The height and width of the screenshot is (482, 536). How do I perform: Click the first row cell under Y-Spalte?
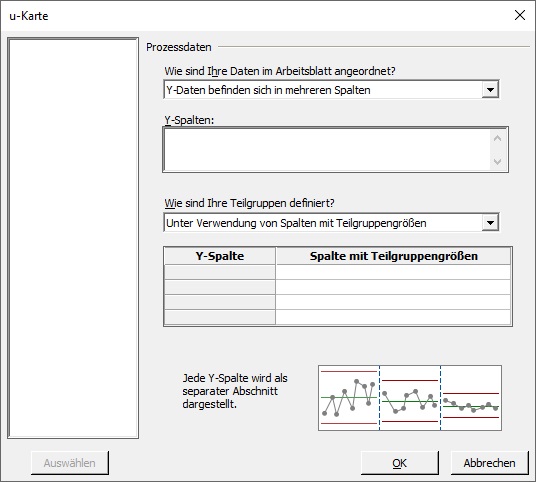click(220, 272)
